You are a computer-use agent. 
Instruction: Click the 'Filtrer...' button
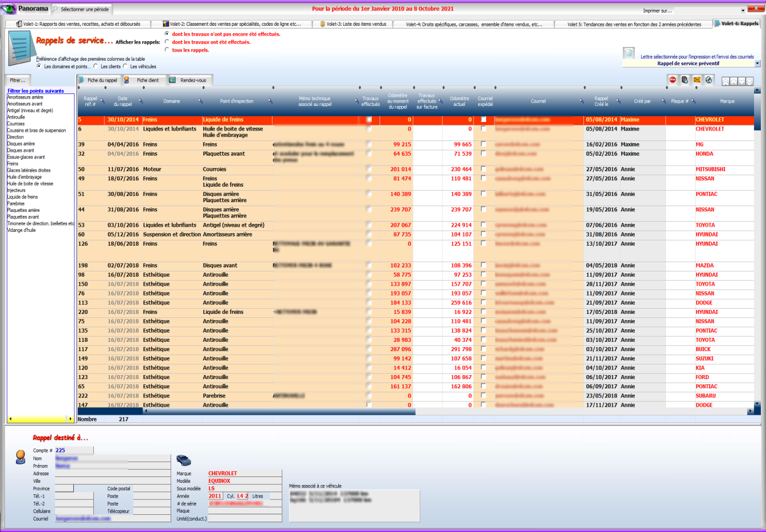click(x=17, y=80)
